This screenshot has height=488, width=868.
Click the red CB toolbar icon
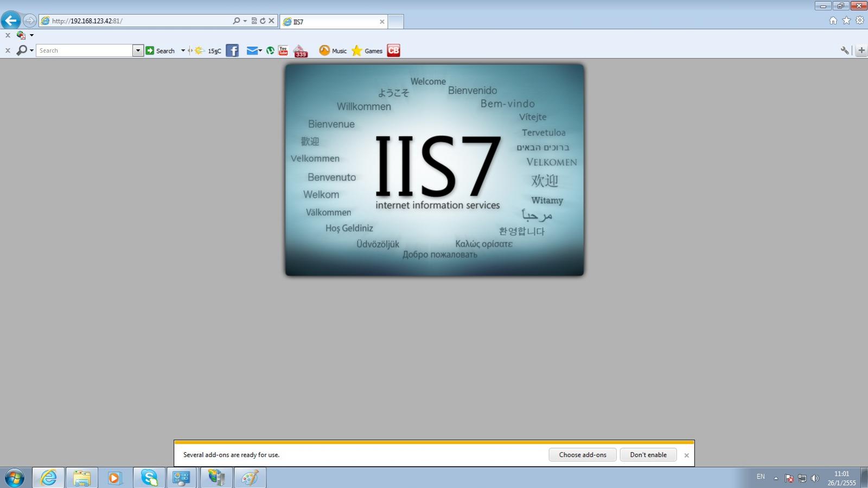393,50
